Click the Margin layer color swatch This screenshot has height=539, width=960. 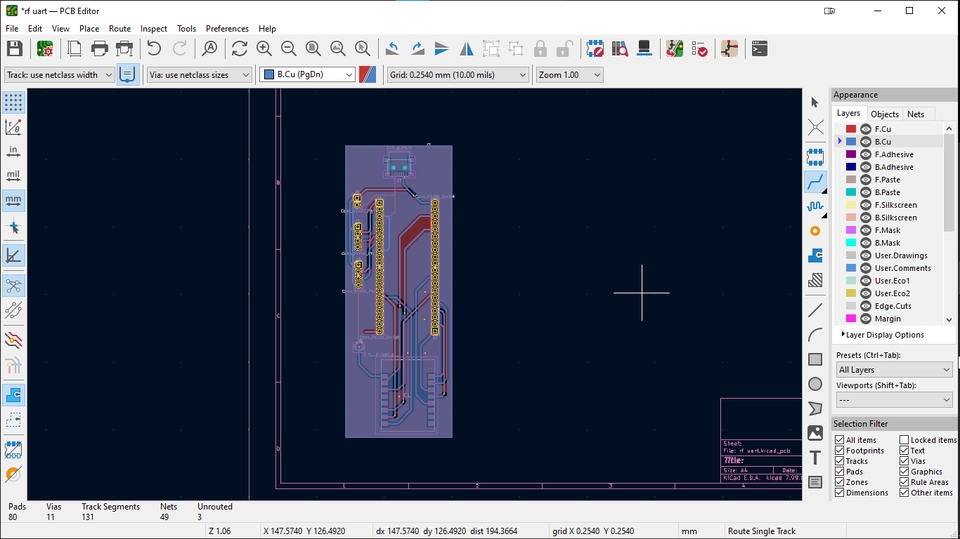pyautogui.click(x=851, y=318)
